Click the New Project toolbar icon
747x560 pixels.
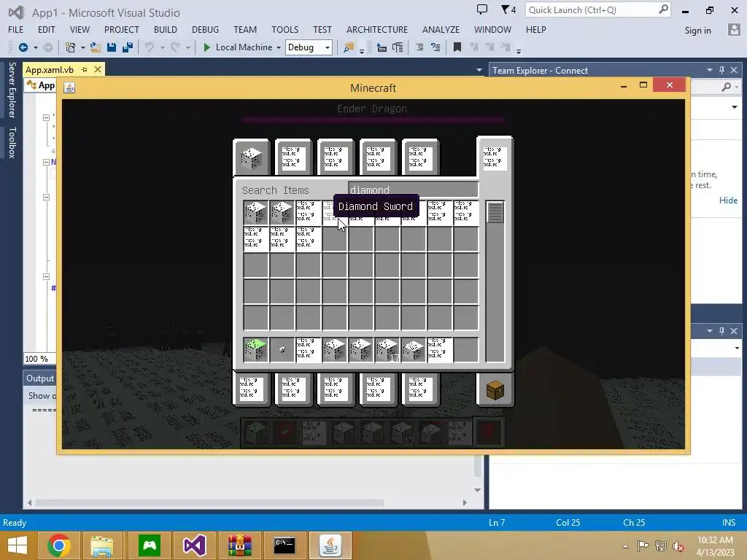pyautogui.click(x=71, y=47)
